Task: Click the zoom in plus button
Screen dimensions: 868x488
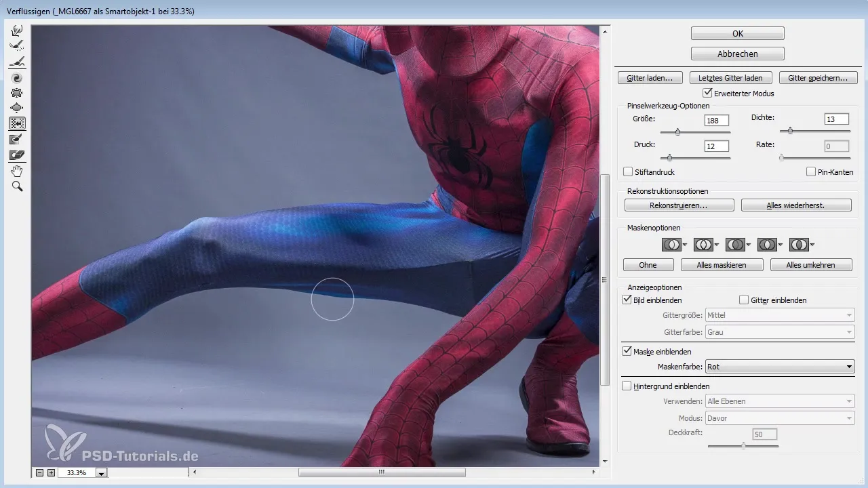Action: (x=51, y=472)
